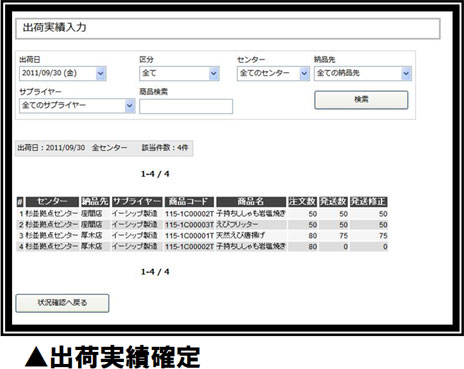
Task: Select product code 115-1C00003T
Action: click(x=189, y=225)
